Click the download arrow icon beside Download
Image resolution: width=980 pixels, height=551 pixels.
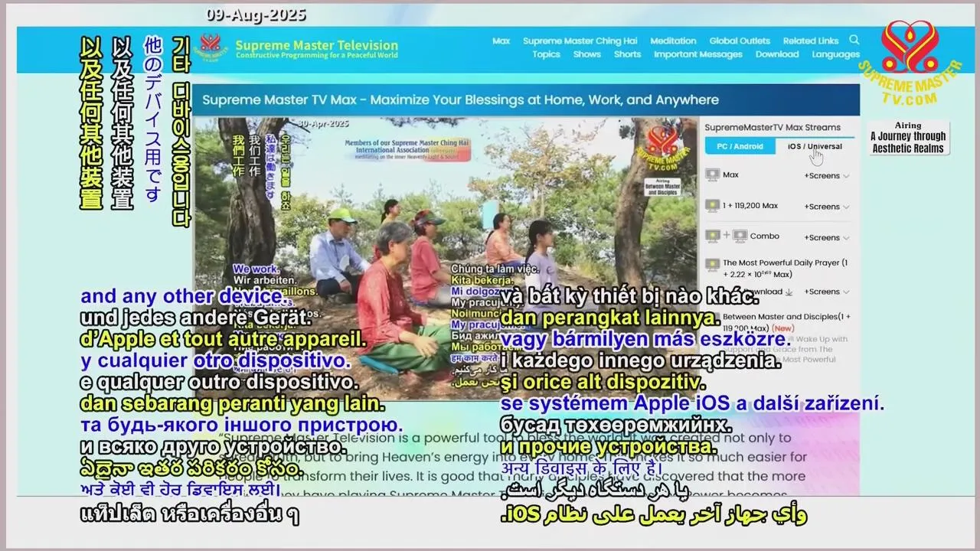click(789, 292)
